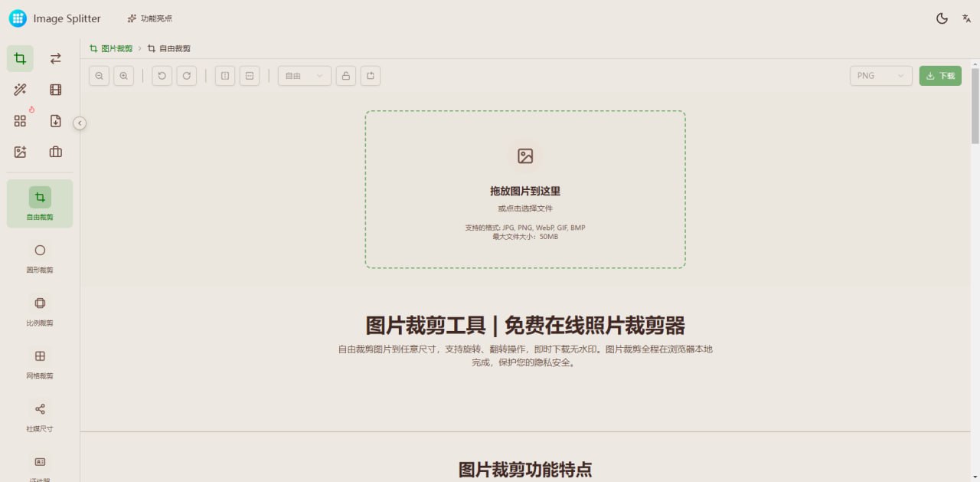Open the magic wand tools category
This screenshot has width=980, height=482.
click(20, 90)
